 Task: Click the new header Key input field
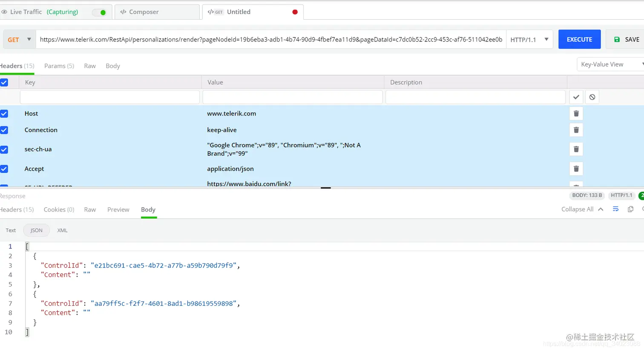click(110, 97)
